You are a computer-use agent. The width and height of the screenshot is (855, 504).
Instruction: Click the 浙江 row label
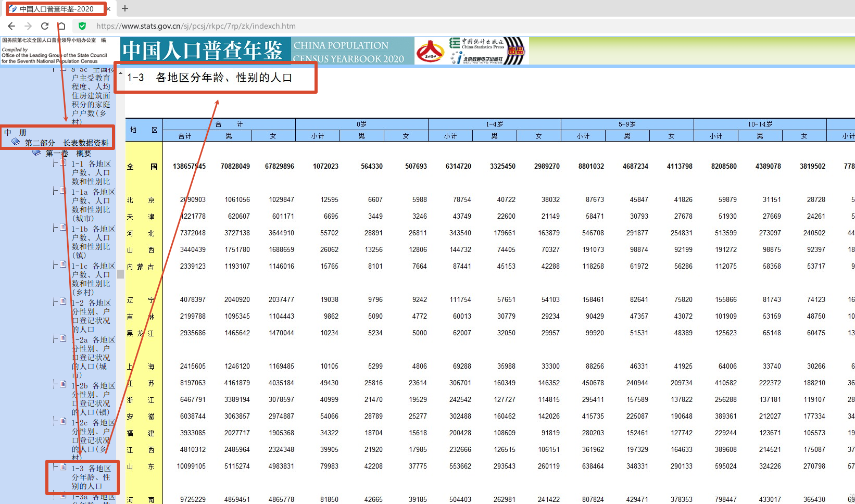141,400
